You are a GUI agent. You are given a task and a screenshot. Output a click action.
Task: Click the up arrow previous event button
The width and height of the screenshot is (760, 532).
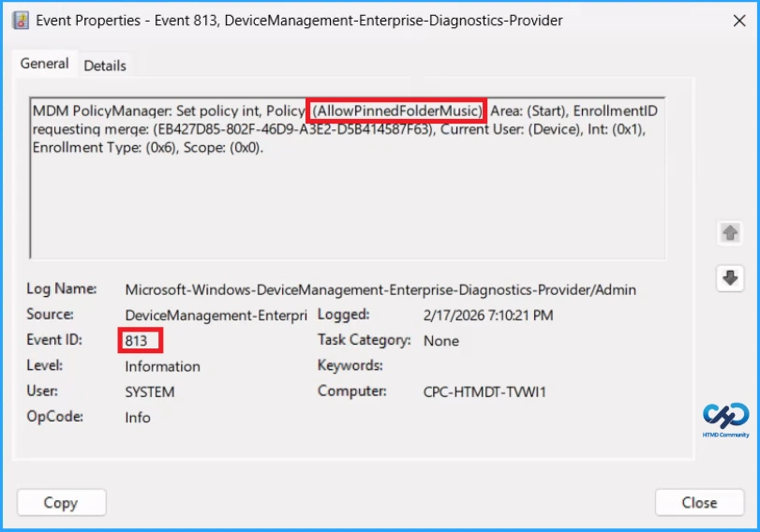coord(730,233)
